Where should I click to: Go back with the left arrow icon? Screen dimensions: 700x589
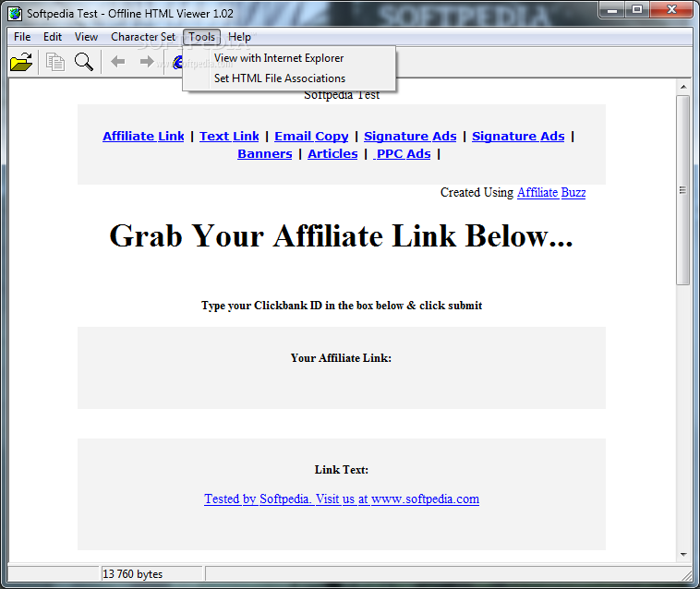[118, 62]
